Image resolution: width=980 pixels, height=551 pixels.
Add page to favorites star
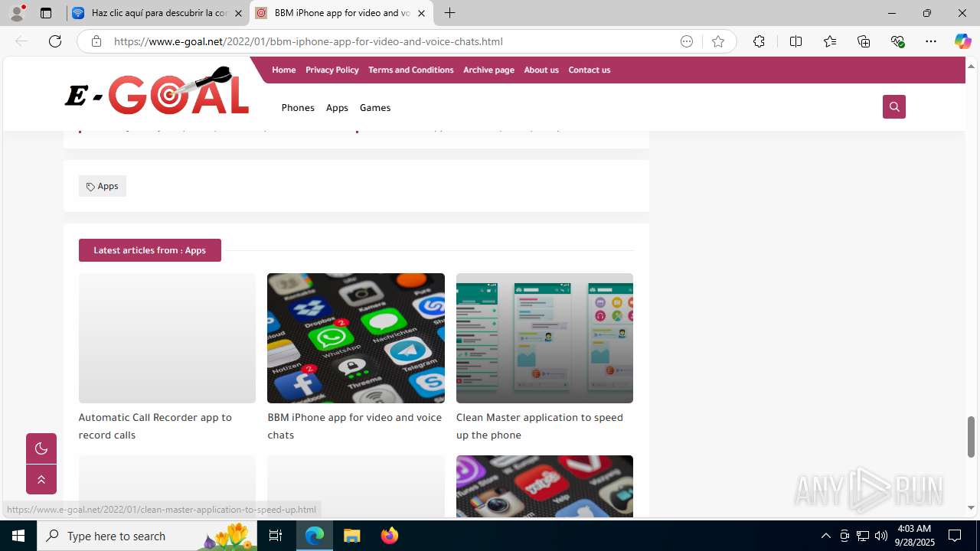[x=717, y=41]
